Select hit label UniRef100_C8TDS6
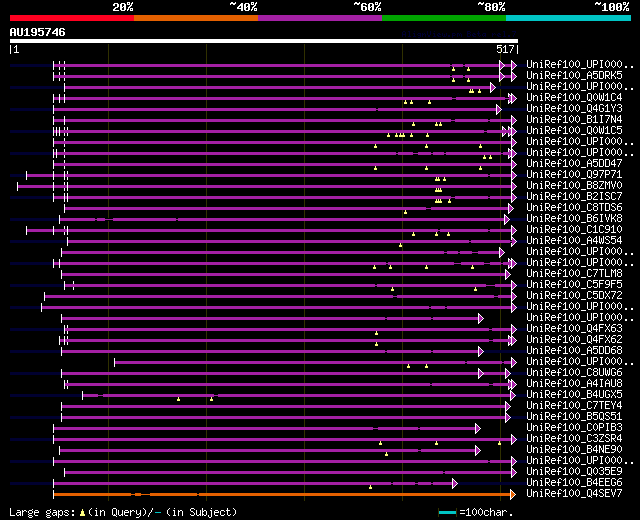The width and height of the screenshot is (640, 520). (x=574, y=208)
